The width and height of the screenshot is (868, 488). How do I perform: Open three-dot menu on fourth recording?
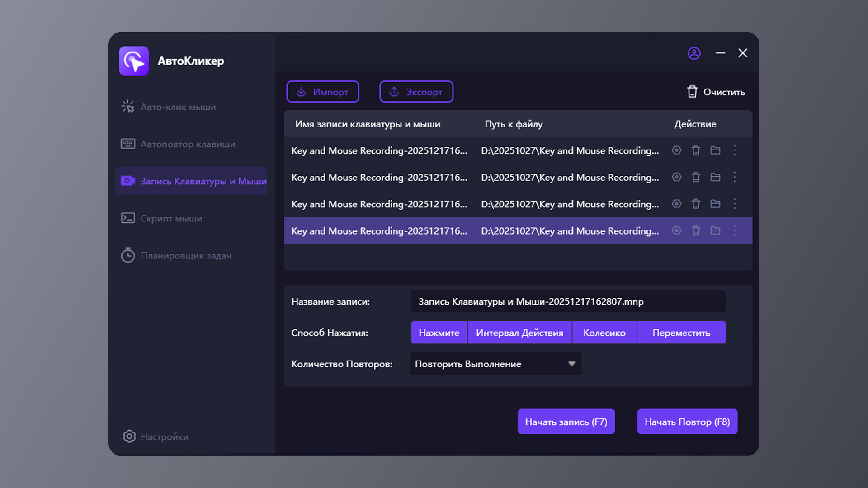[735, 230]
